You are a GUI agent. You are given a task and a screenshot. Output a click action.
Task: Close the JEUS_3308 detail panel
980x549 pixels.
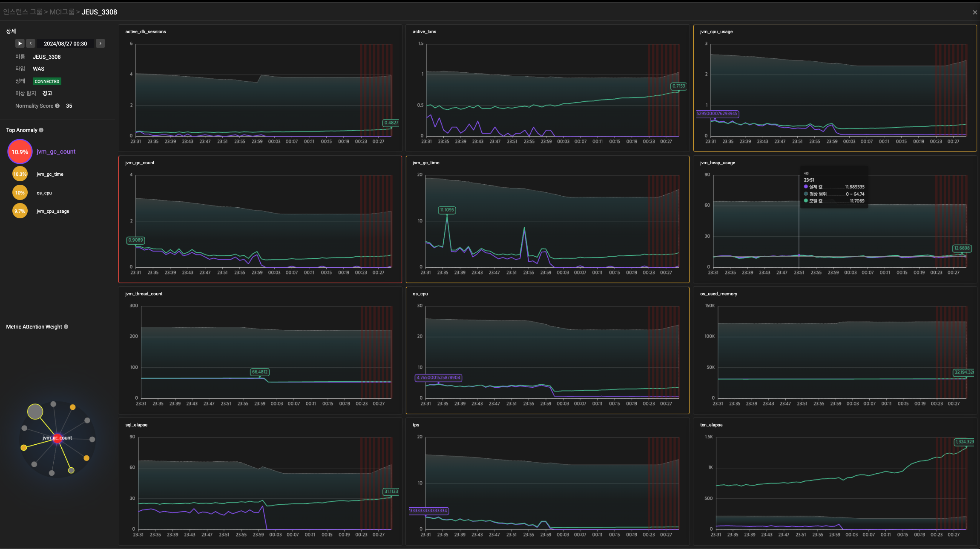[x=974, y=12]
